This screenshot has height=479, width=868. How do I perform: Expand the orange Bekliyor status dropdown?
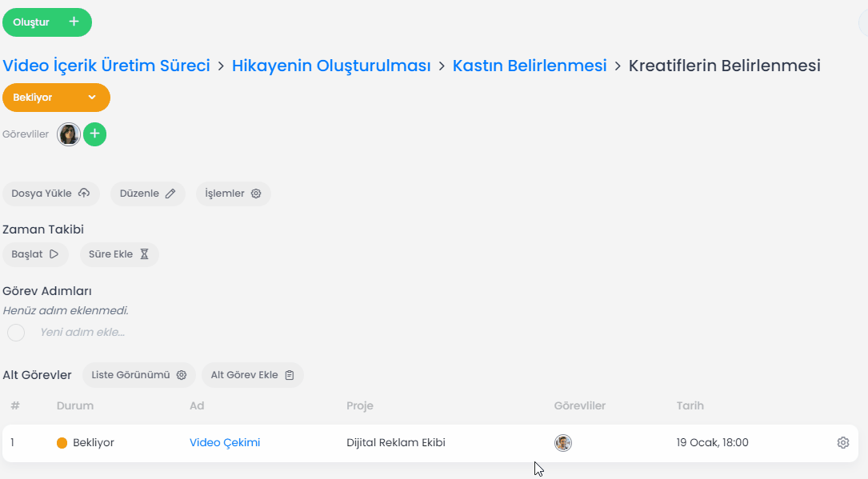[56, 98]
